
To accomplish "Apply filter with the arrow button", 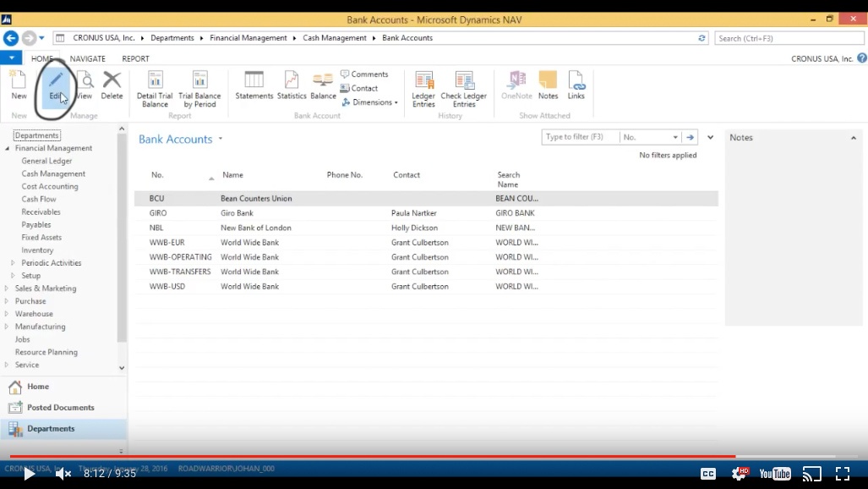I will [690, 137].
